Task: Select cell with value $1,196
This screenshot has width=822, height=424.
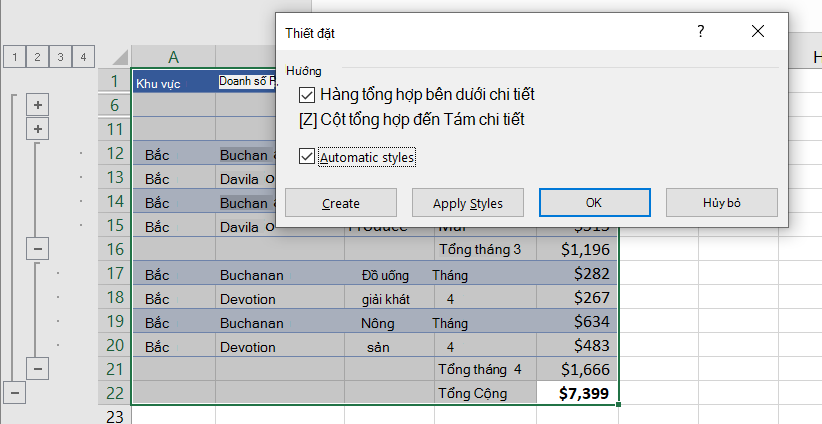Action: 578,249
